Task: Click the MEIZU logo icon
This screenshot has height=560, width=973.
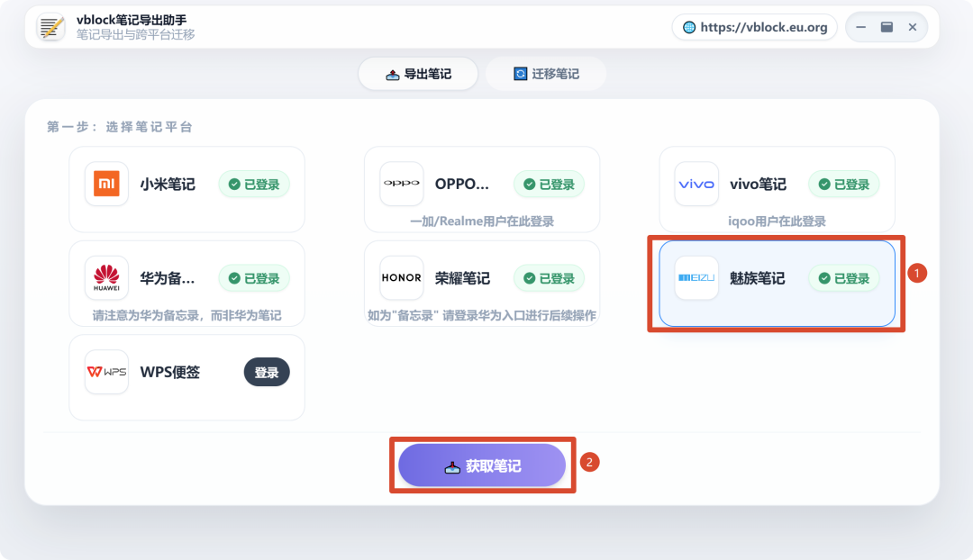Action: point(696,278)
